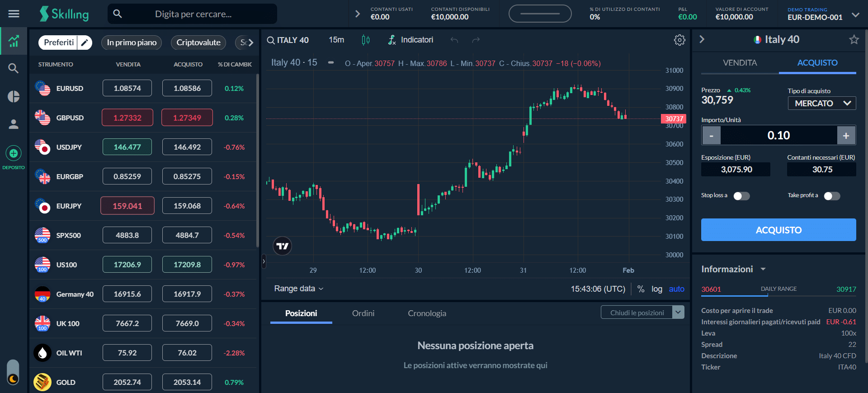The width and height of the screenshot is (868, 393).
Task: Click GBPUSD buy price 1.27349
Action: [x=187, y=118]
